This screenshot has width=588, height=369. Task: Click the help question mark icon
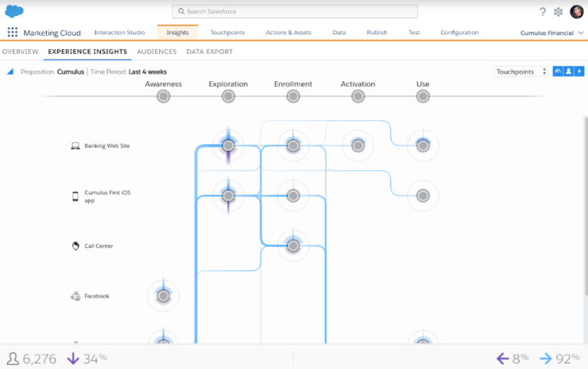pyautogui.click(x=543, y=11)
